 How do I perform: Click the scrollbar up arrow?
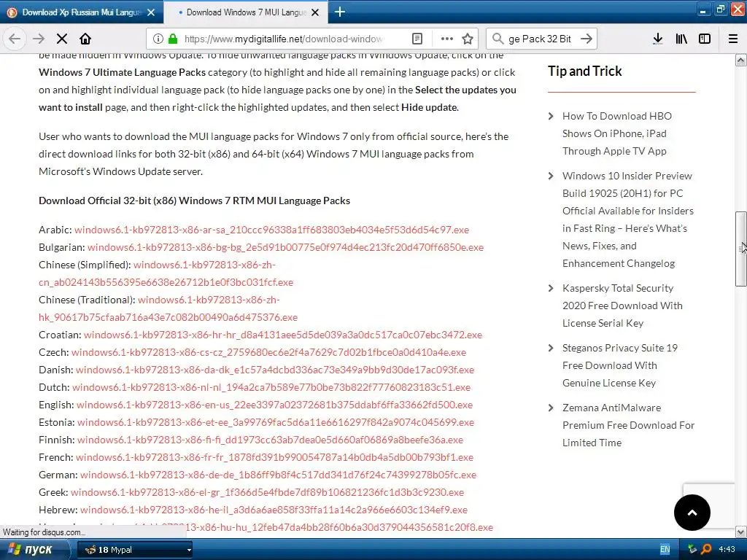741,60
